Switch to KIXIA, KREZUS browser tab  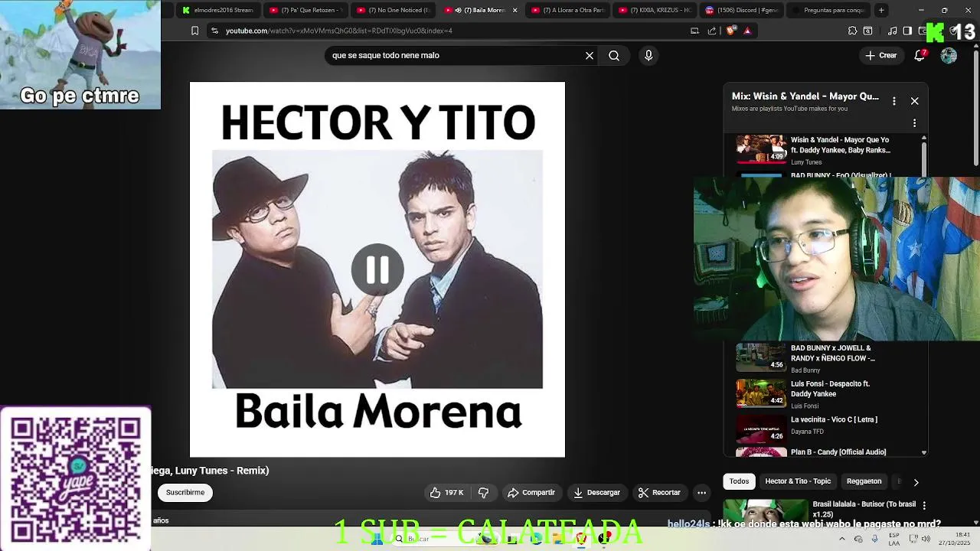click(654, 10)
